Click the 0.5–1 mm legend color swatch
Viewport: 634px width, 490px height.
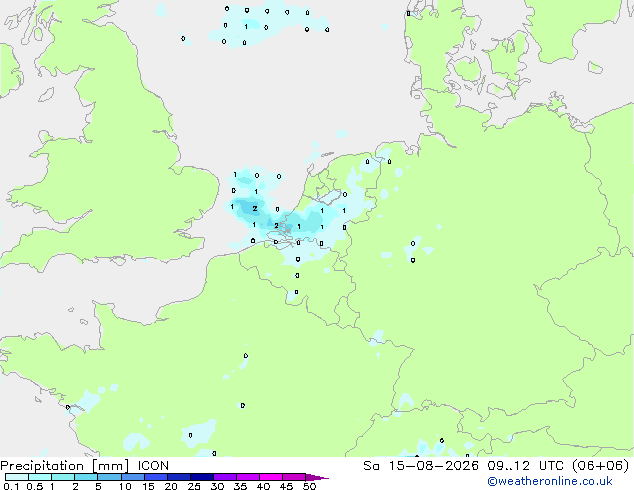40,477
